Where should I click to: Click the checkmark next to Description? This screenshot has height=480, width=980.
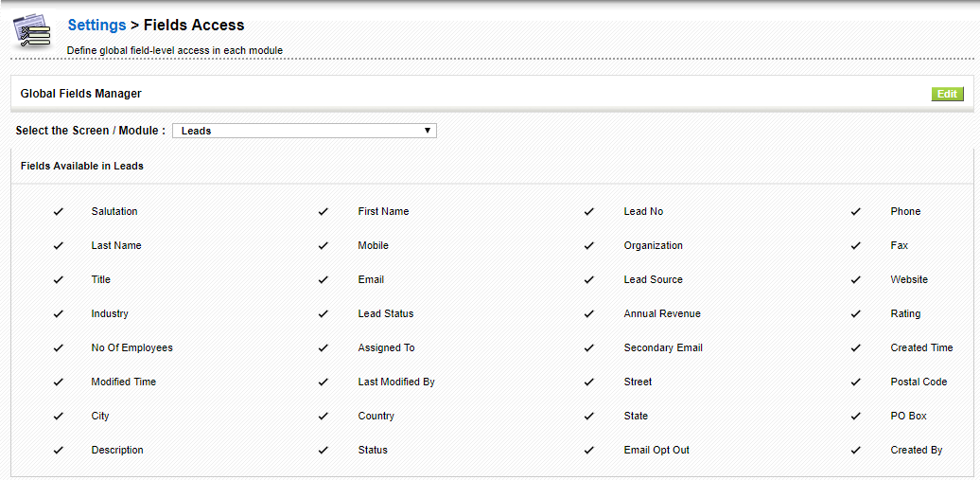[x=59, y=450]
